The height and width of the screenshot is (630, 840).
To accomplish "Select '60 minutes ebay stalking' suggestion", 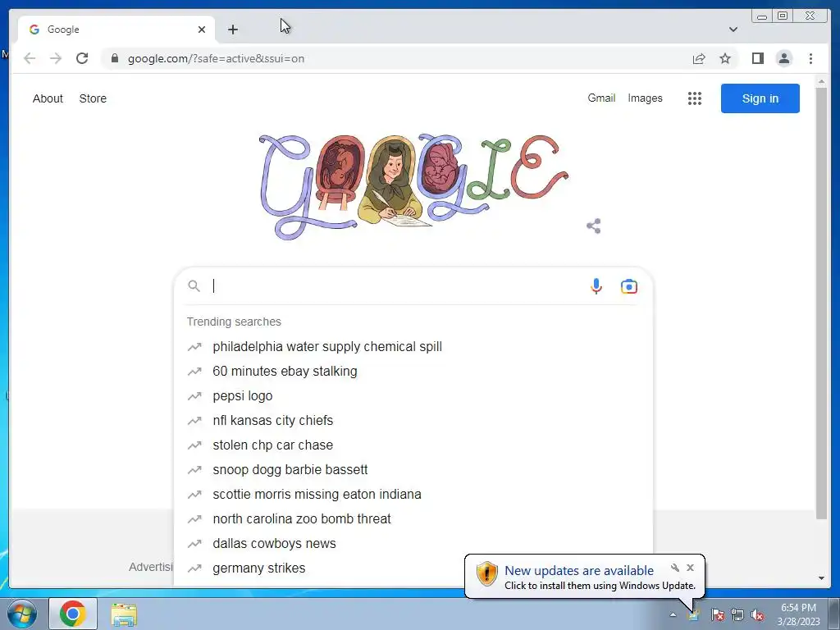I will (413, 372).
